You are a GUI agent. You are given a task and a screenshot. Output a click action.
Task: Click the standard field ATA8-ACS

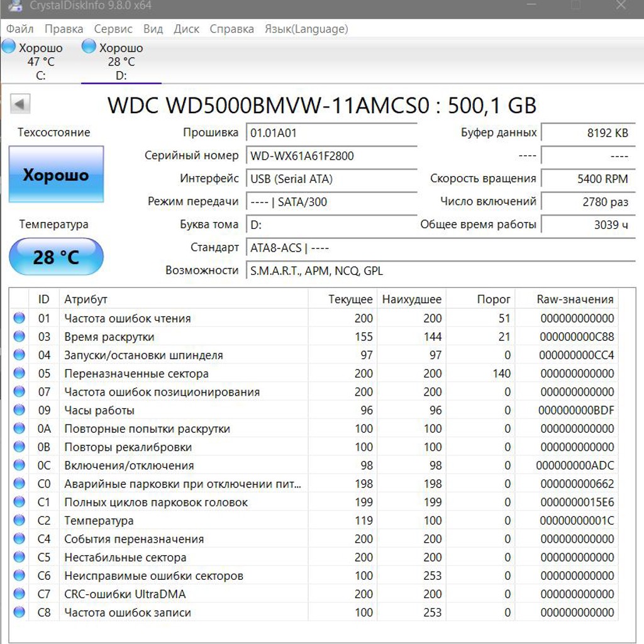(441, 248)
